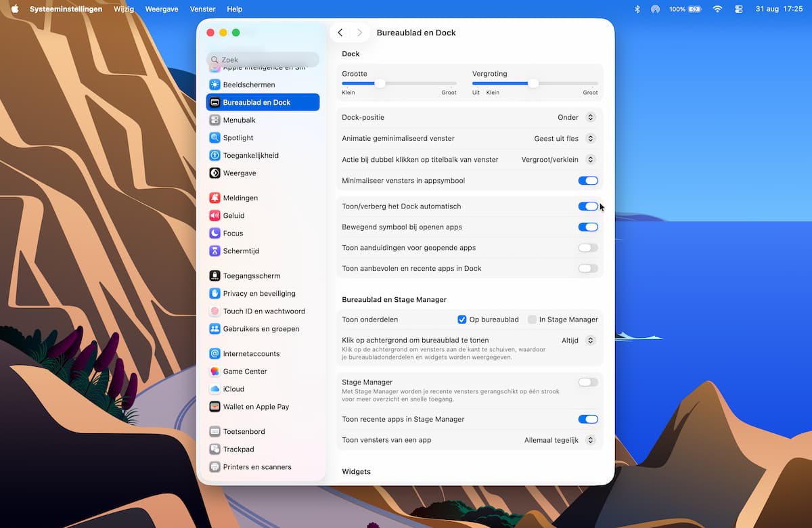The image size is (812, 528).
Task: Toggle Bewegend symbool bij openen apps
Action: point(588,227)
